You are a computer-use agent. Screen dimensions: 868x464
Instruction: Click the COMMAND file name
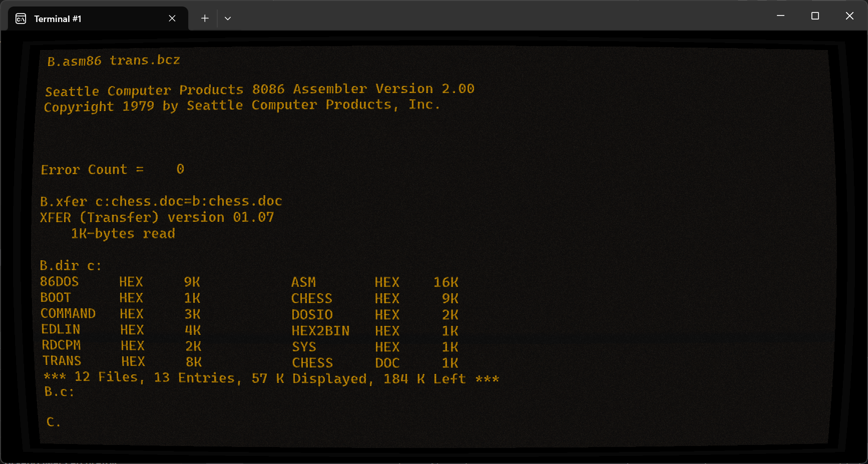[68, 313]
